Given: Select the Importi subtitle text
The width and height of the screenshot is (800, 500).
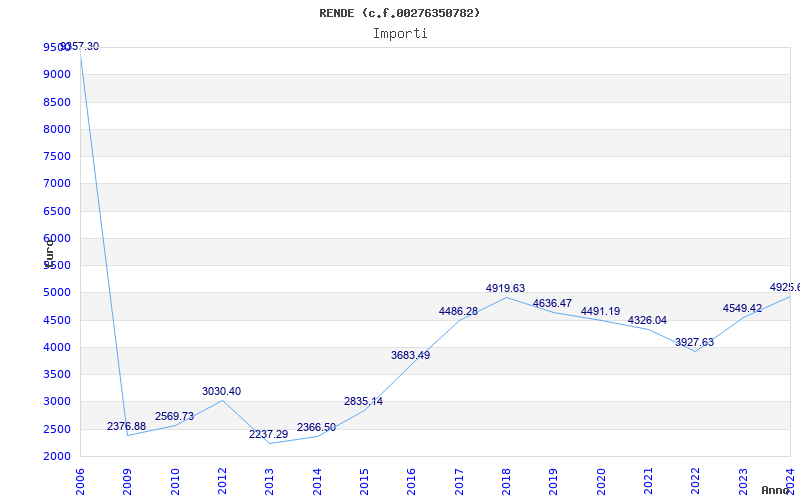Looking at the screenshot, I should 400,34.
